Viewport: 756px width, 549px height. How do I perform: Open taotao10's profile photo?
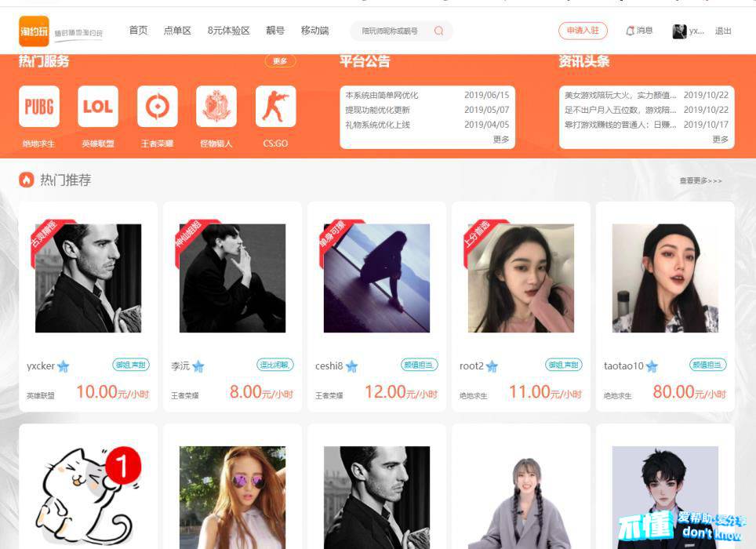click(x=665, y=278)
